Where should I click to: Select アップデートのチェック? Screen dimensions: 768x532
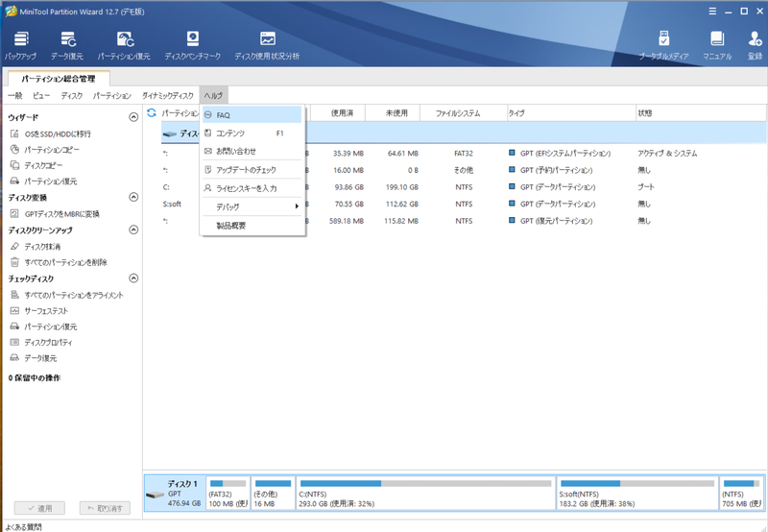[x=252, y=170]
